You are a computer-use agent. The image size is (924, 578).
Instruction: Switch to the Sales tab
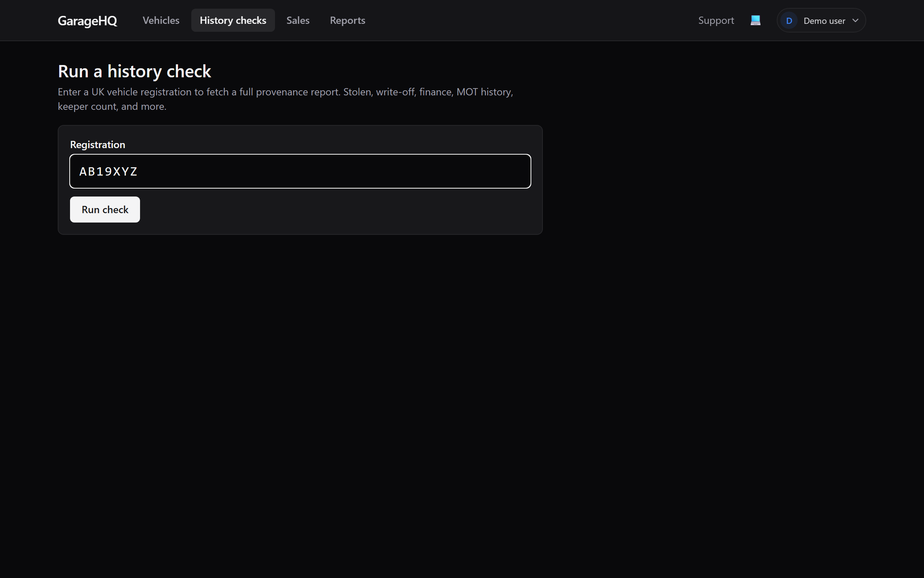[x=298, y=20]
